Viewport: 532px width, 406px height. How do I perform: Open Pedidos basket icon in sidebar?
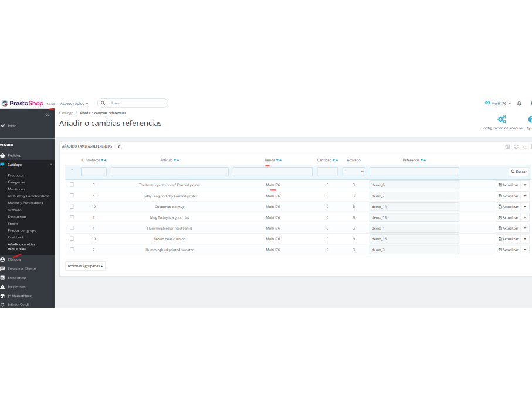coord(3,156)
